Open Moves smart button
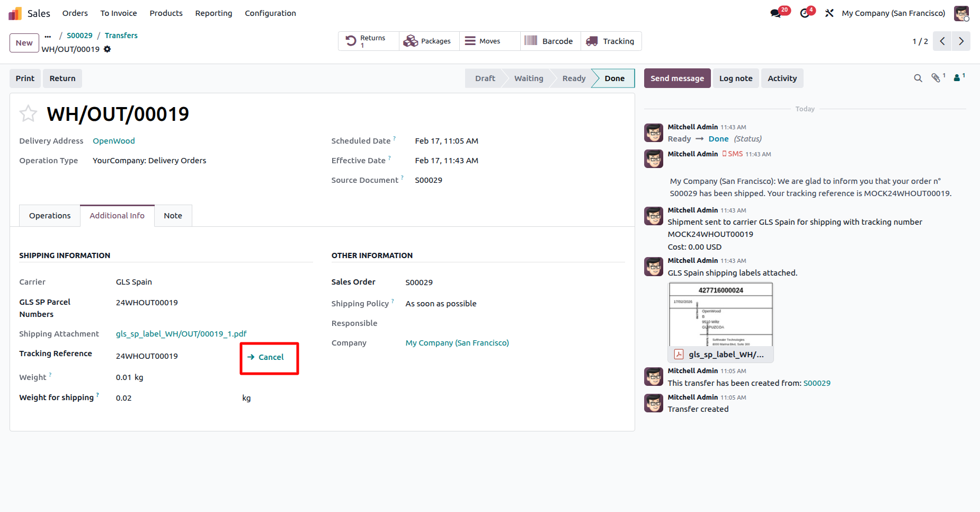Viewport: 980px width, 512px height. pos(490,41)
